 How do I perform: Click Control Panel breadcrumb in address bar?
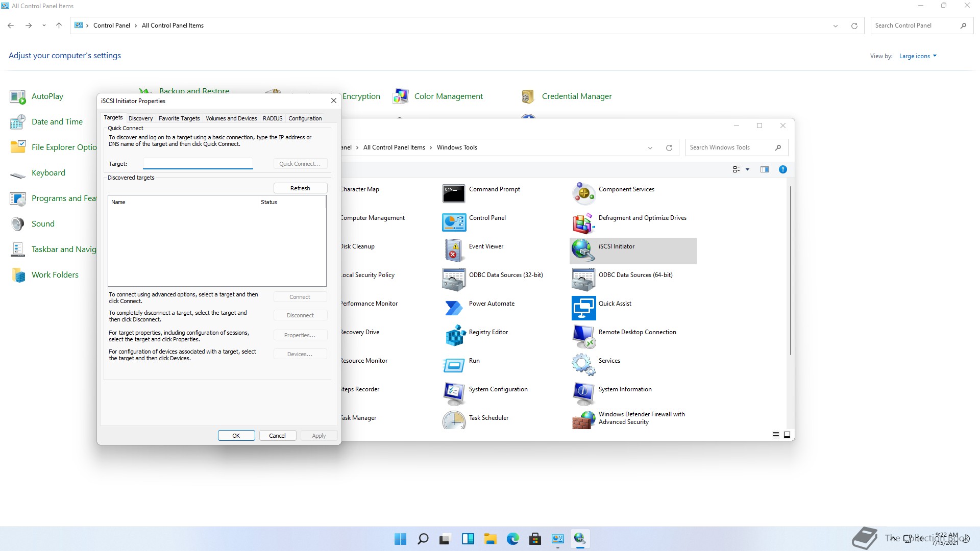coord(112,26)
